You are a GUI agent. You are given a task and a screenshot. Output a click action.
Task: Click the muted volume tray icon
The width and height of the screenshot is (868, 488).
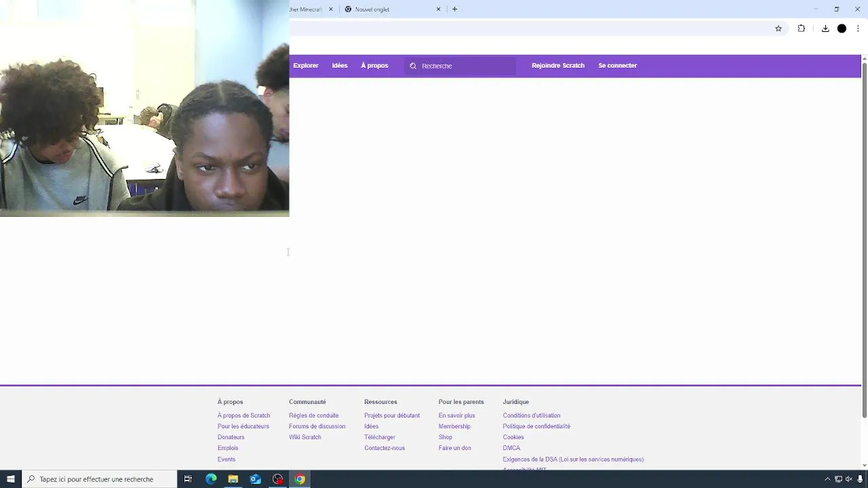coord(849,479)
